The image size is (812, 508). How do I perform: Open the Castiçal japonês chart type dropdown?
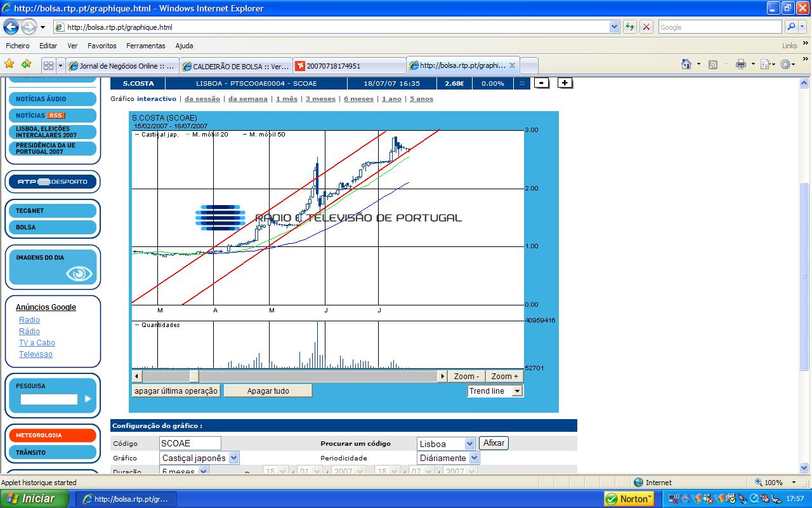[x=233, y=458]
